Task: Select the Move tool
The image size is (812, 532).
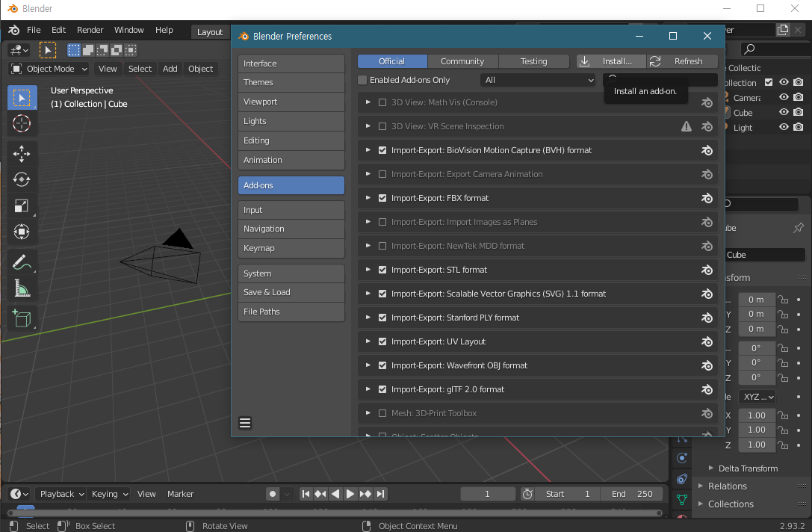Action: point(22,154)
